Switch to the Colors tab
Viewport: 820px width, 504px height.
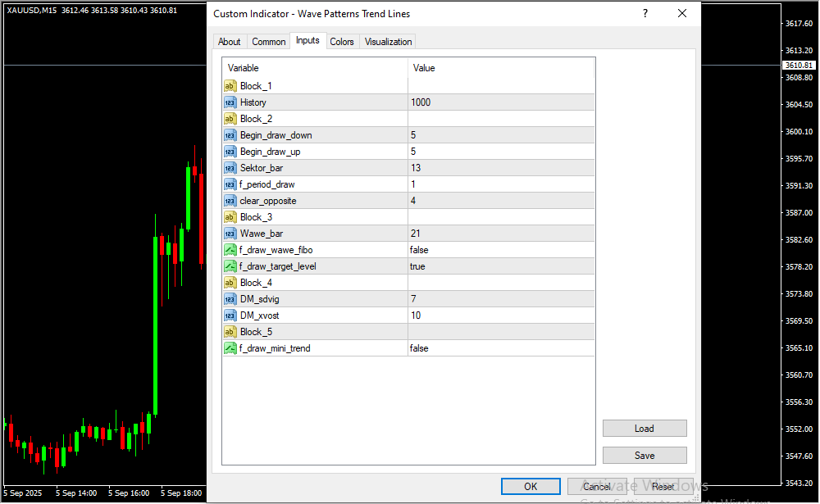(342, 42)
